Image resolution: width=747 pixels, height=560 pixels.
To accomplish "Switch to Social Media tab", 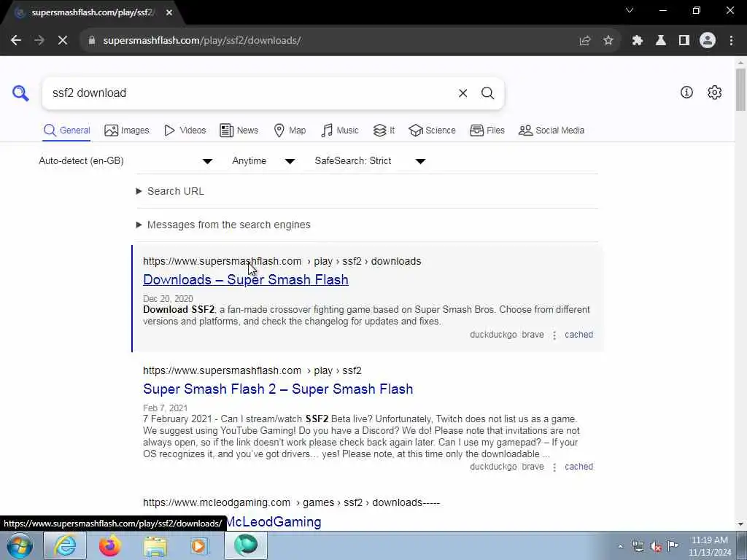I will (x=551, y=131).
